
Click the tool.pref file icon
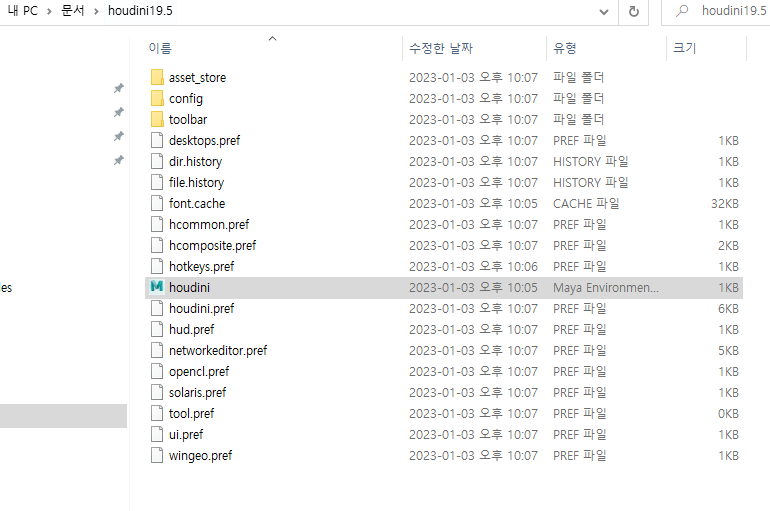click(157, 413)
